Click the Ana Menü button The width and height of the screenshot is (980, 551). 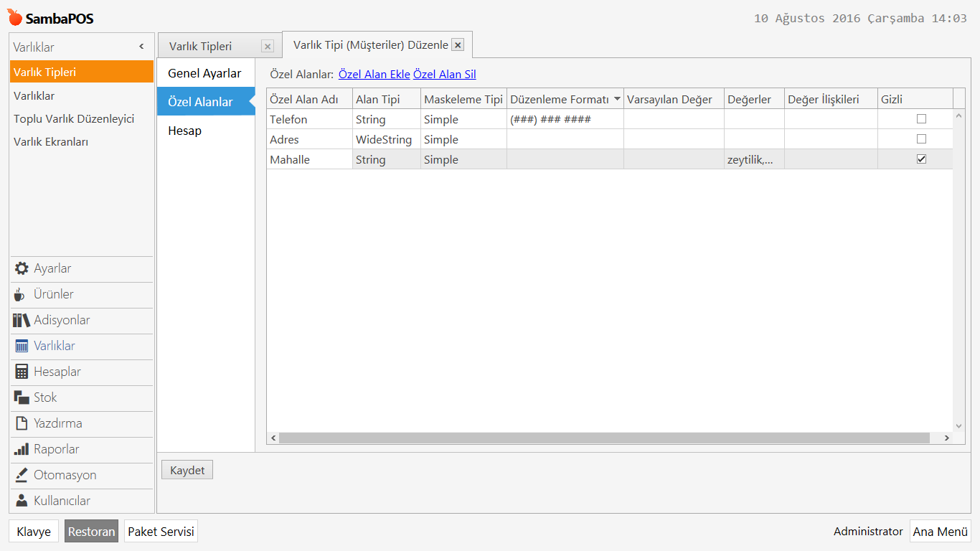pyautogui.click(x=941, y=532)
